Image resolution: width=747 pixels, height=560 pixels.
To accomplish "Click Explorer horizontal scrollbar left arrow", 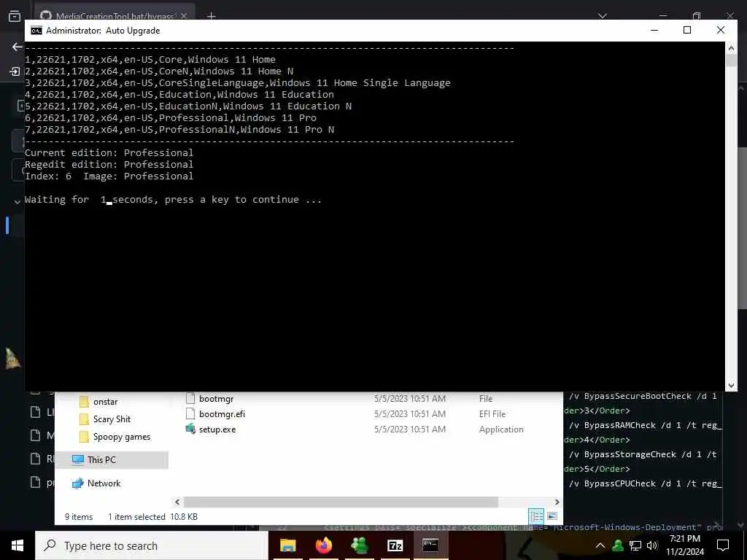I will tap(177, 502).
